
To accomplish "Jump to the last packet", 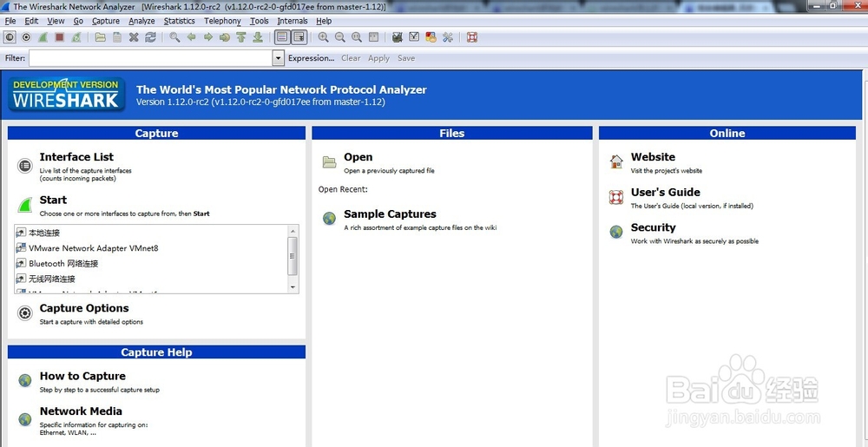I will [x=258, y=37].
